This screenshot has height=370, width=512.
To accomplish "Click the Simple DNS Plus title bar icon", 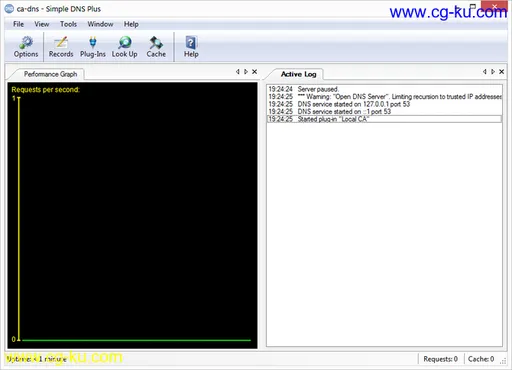I will (9, 9).
